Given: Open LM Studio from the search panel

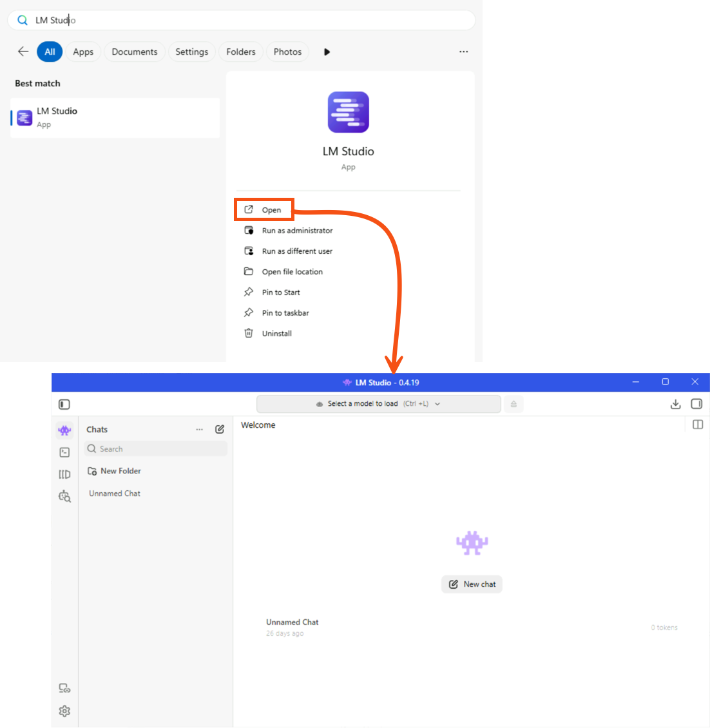Looking at the screenshot, I should [x=264, y=210].
